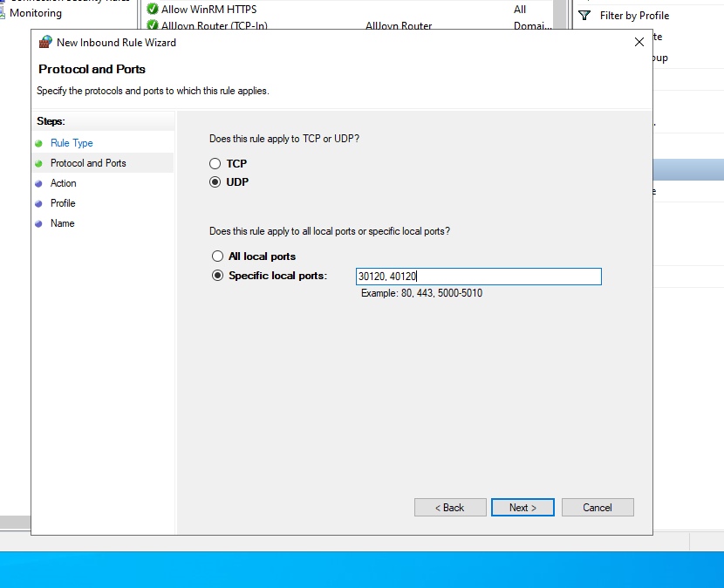This screenshot has width=724, height=588.
Task: Click green check icon of Allow WinRM HTTPS
Action: [x=153, y=9]
